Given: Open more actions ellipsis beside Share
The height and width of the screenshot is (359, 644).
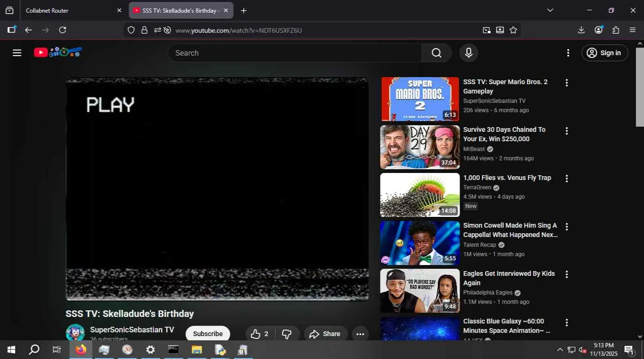Looking at the screenshot, I should 360,334.
